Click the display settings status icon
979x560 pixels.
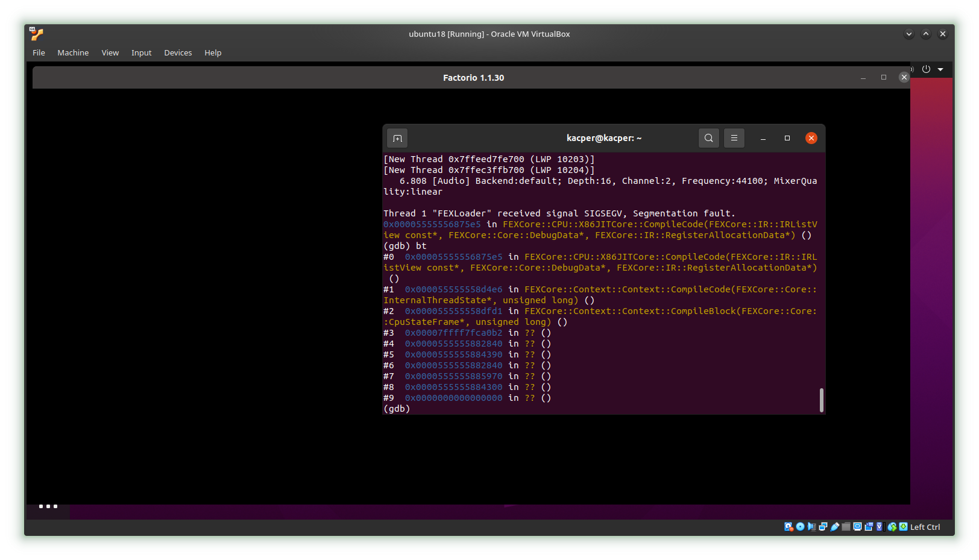tap(857, 527)
